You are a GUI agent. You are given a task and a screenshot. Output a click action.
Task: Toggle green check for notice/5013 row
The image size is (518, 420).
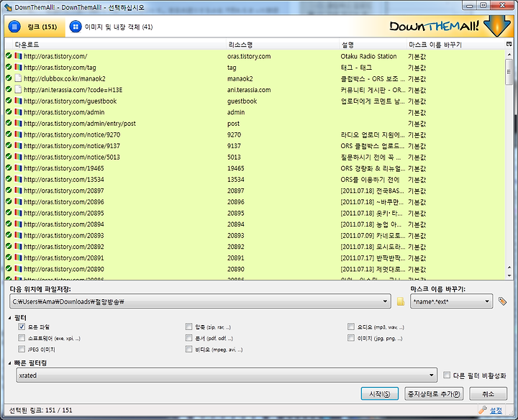9,157
